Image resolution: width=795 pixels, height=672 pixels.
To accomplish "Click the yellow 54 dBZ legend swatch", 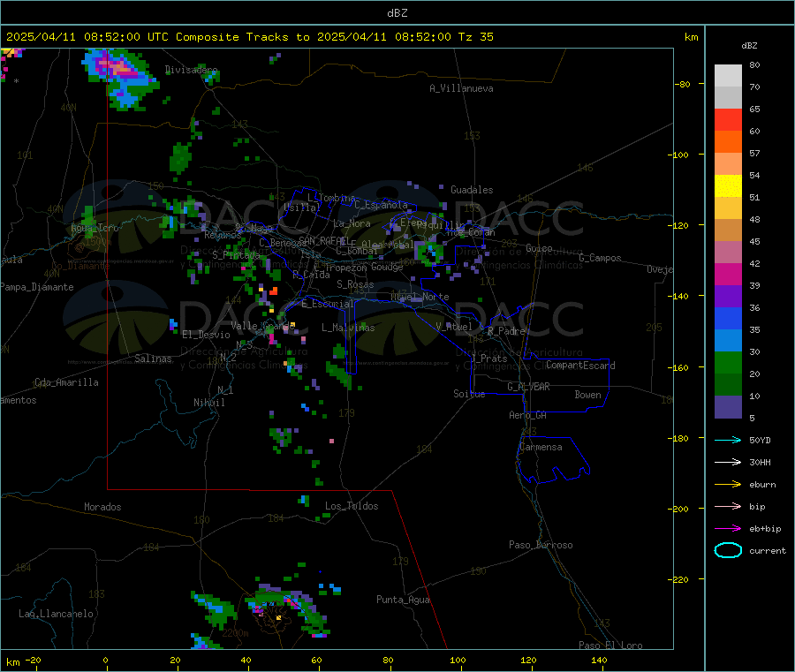I will (728, 186).
